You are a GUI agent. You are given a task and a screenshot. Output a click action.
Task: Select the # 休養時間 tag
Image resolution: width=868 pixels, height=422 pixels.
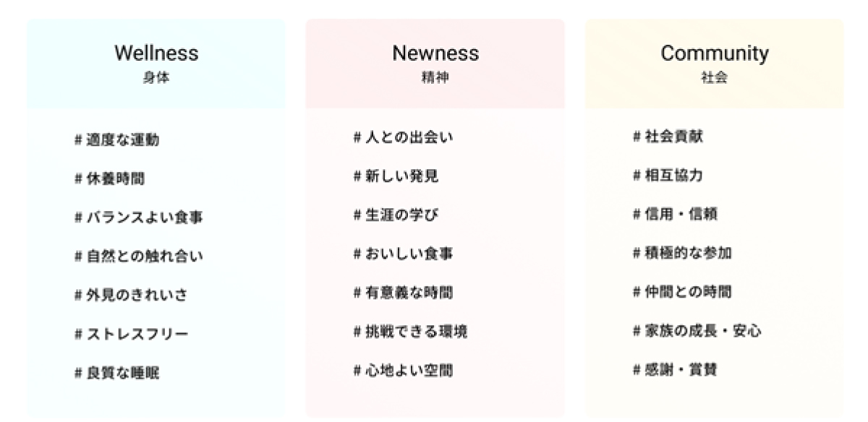tap(109, 179)
